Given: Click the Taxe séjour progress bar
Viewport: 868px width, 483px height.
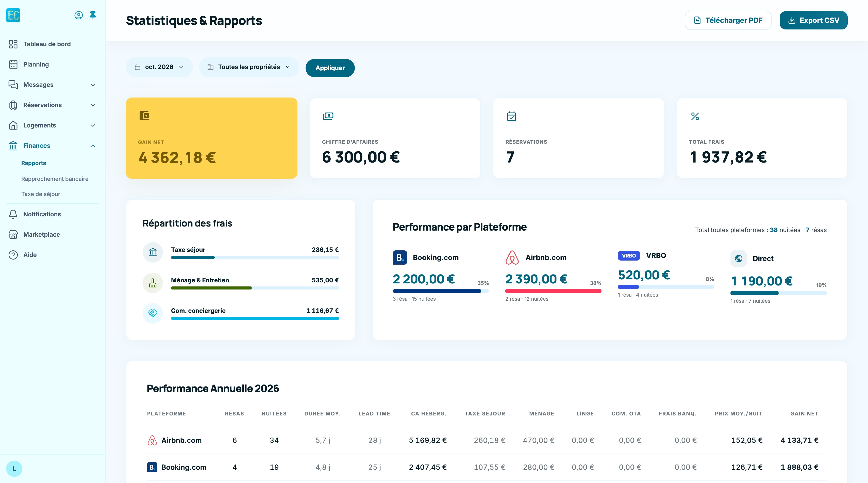Looking at the screenshot, I should (255, 257).
